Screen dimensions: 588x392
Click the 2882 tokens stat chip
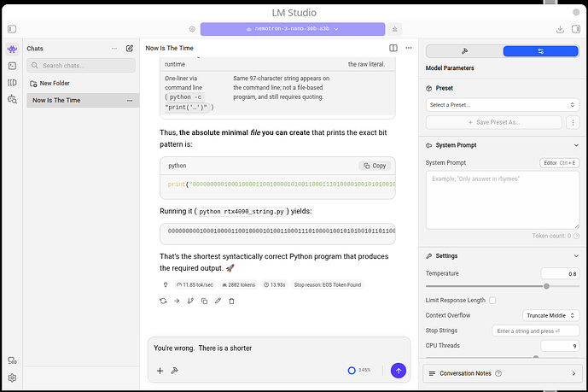pos(239,285)
